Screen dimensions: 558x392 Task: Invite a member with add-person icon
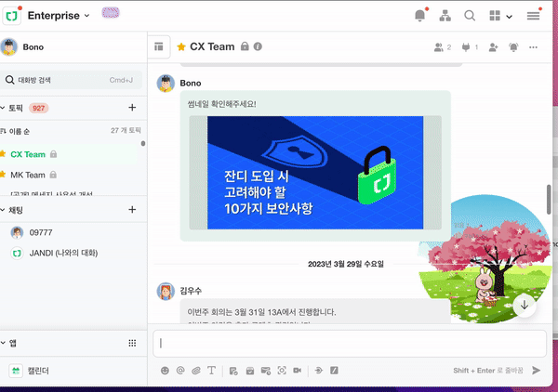pyautogui.click(x=493, y=47)
